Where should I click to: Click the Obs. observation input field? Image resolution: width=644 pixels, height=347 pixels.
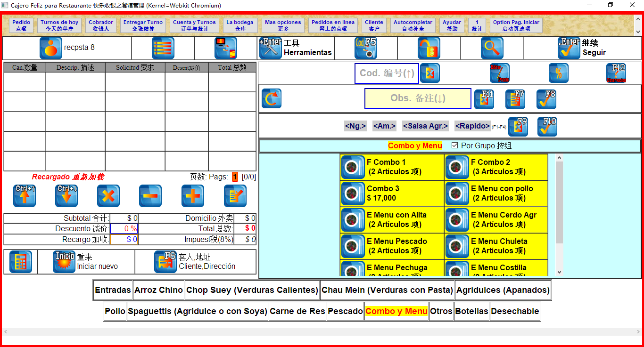418,98
